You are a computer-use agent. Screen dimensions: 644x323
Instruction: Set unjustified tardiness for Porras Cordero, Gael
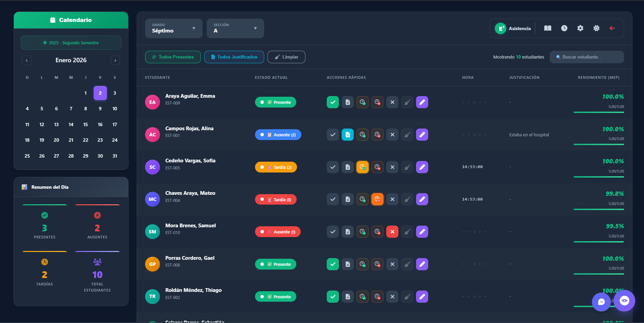pos(377,264)
